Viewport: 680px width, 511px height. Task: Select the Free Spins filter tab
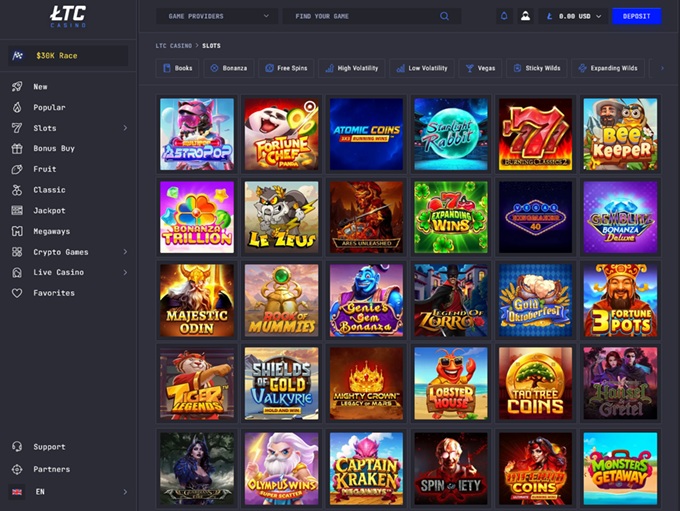pos(284,68)
